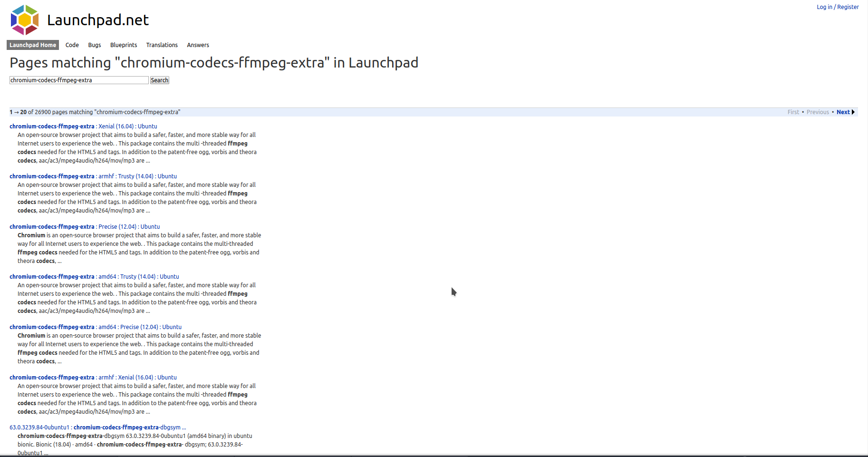Select the Answers tab
Viewport: 868px width, 457px height.
point(198,45)
